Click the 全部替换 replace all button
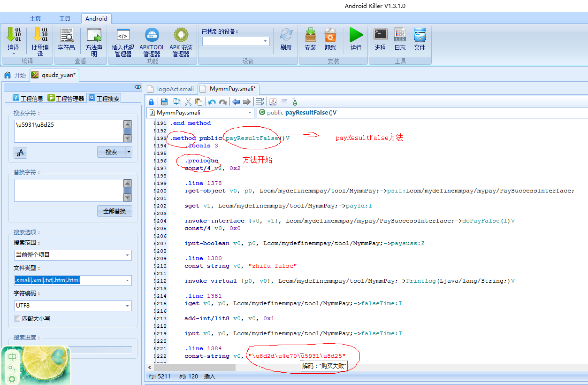Screen dimensions: 588x385 point(115,211)
